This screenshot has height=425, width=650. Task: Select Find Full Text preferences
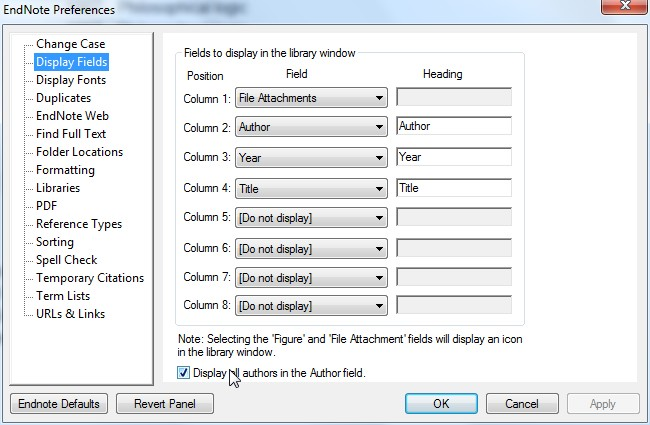[71, 134]
